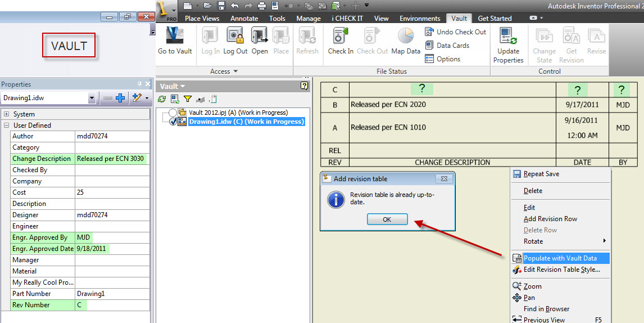Switch to the Annotate tab
644x323 pixels.
244,18
